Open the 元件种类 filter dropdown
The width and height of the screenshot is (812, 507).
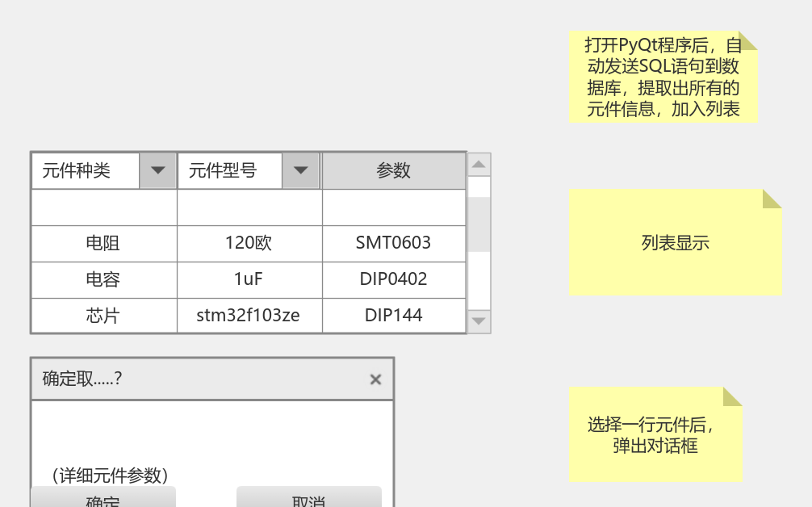(x=157, y=170)
